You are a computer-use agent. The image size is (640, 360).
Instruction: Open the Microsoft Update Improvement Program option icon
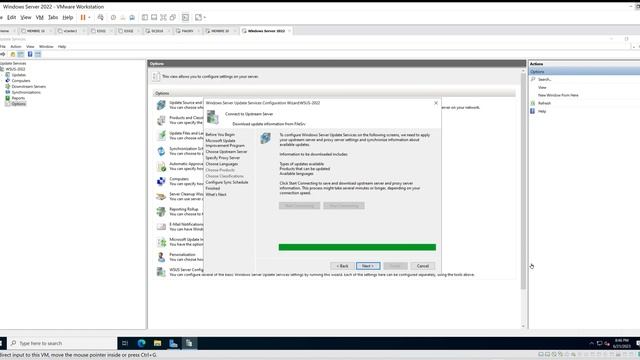click(161, 242)
